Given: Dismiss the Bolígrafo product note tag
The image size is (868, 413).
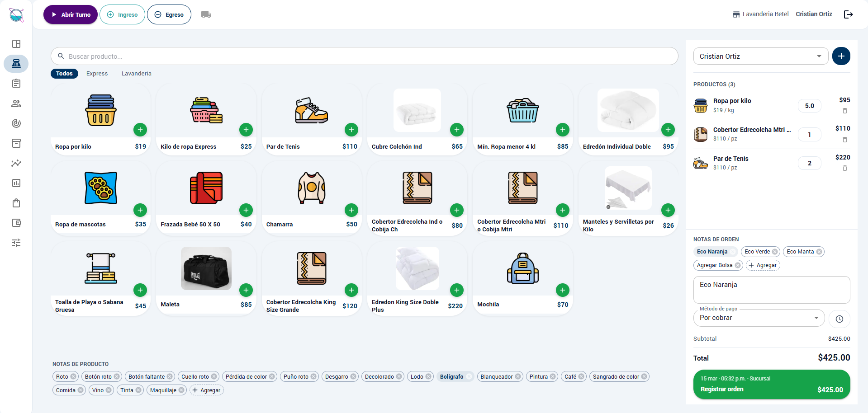Looking at the screenshot, I should click(x=469, y=376).
